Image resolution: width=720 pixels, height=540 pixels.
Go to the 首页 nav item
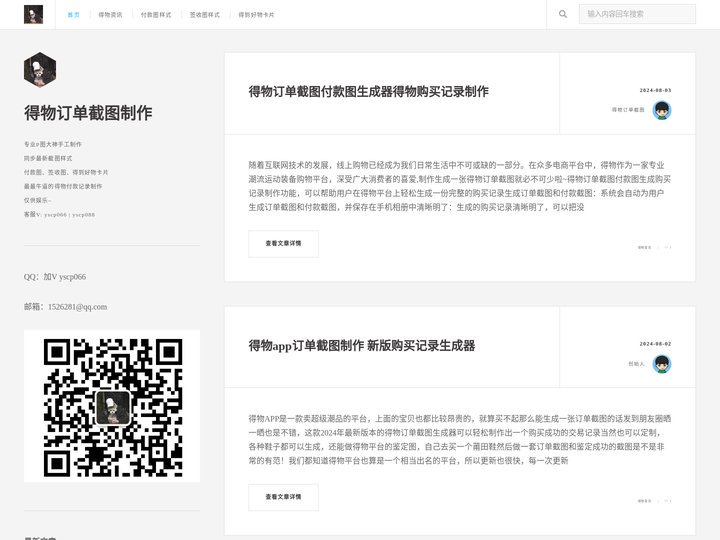(x=73, y=15)
